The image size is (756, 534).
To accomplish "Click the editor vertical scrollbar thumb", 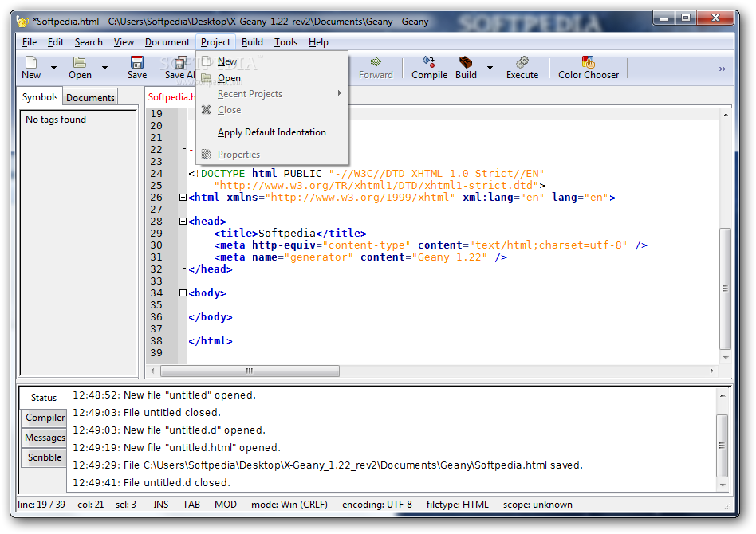I will [x=725, y=289].
